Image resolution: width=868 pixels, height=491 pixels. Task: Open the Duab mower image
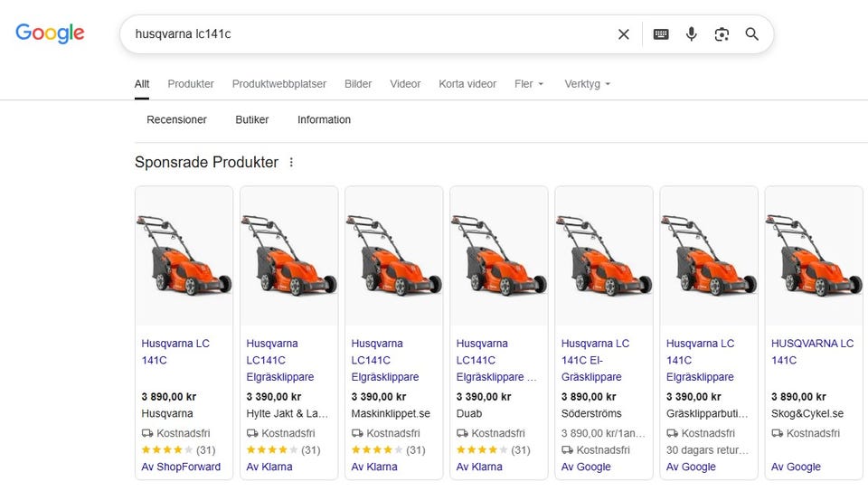(499, 256)
